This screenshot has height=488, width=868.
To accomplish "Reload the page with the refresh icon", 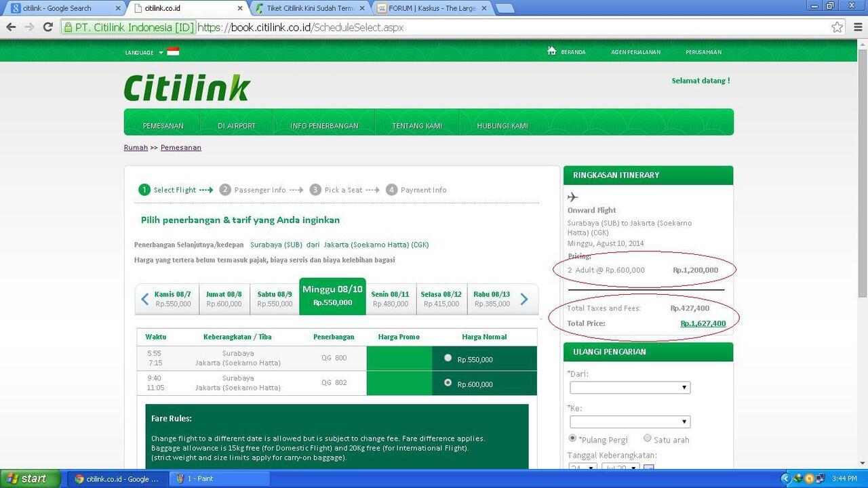I will point(47,27).
